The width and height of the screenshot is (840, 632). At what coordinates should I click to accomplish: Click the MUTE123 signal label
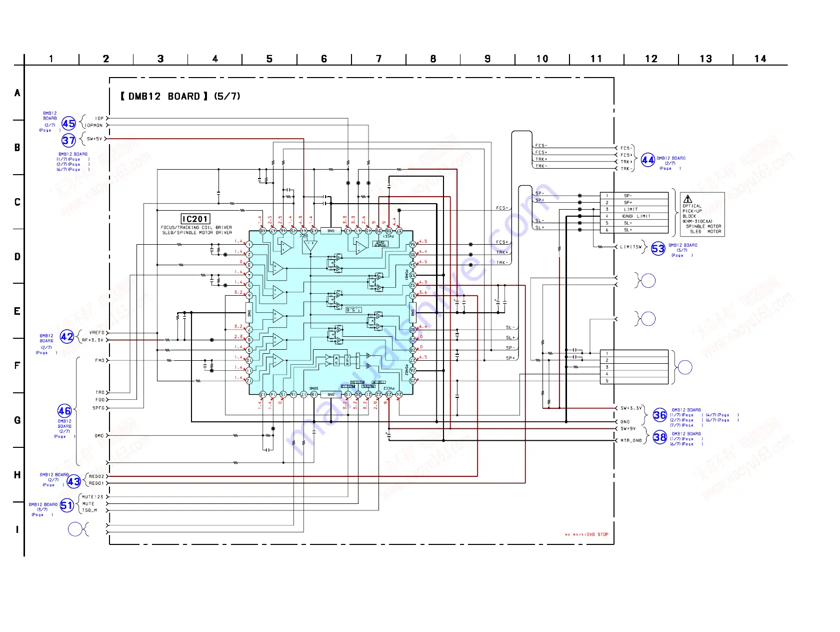(x=92, y=497)
